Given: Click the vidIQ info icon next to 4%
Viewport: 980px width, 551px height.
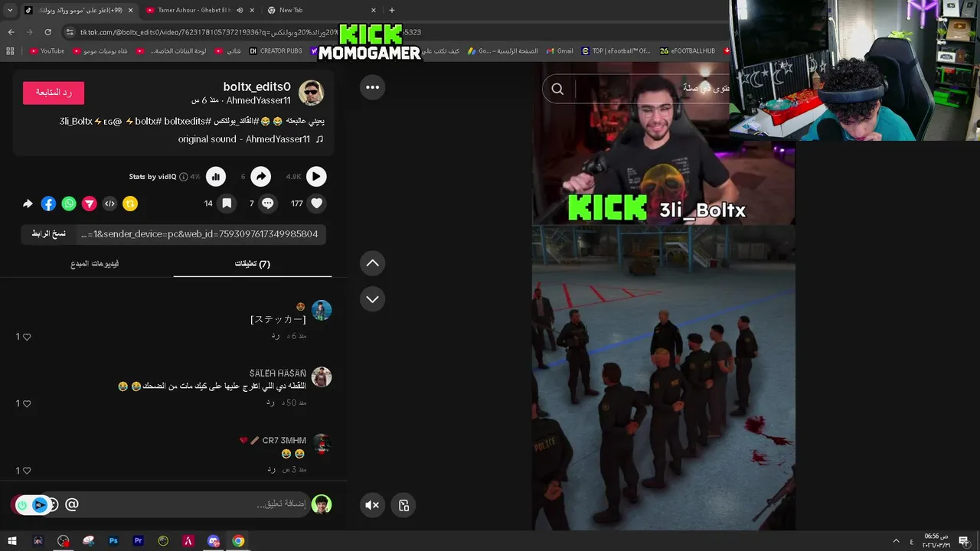Looking at the screenshot, I should pos(184,177).
